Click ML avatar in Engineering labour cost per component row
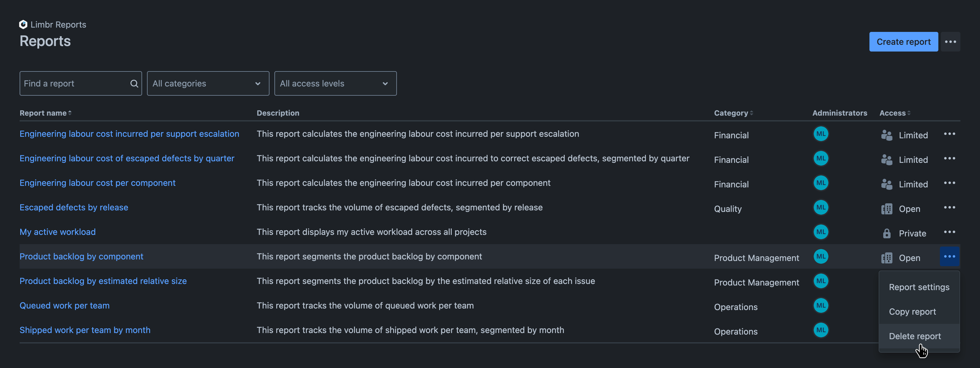The width and height of the screenshot is (980, 368). coord(821,183)
